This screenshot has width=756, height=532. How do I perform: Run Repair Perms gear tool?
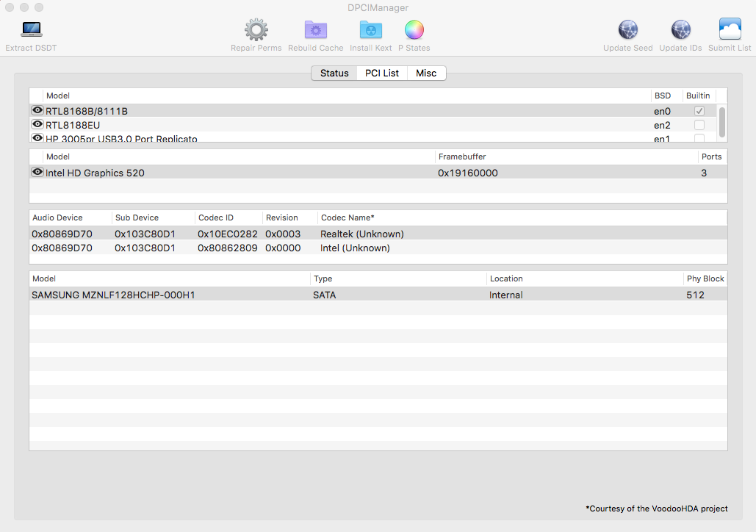(256, 30)
